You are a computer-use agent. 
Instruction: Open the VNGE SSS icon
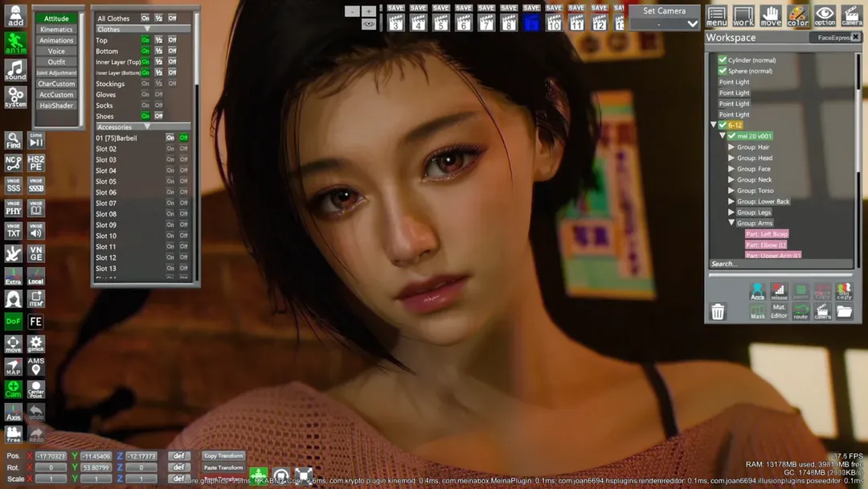14,186
